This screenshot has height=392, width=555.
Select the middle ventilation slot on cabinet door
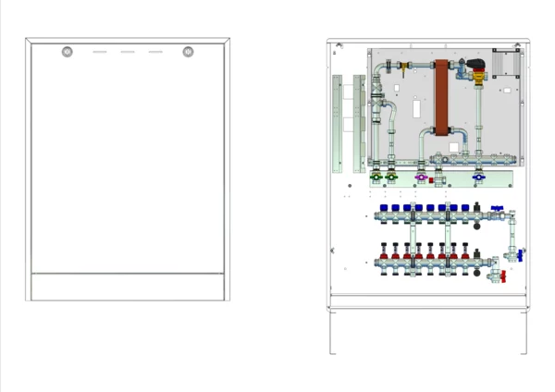[x=128, y=52]
